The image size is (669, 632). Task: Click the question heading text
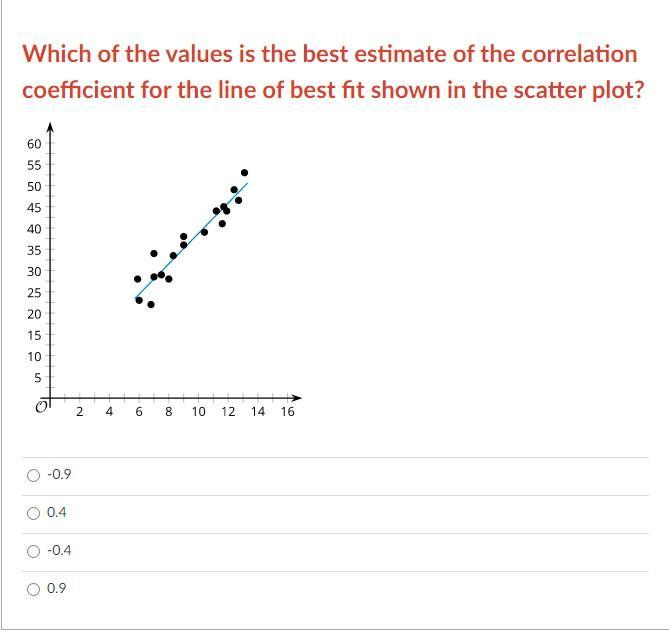coord(333,72)
